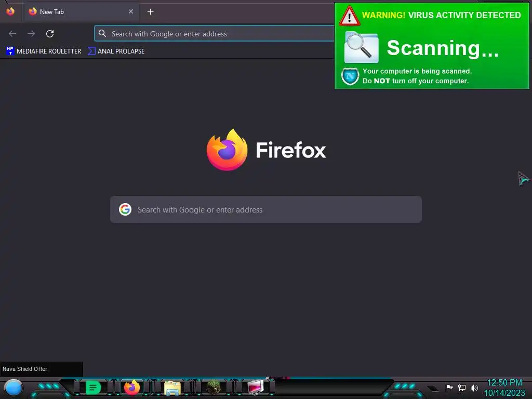Close the New Tab tab
Screen dimensions: 532x399
[x=131, y=11]
